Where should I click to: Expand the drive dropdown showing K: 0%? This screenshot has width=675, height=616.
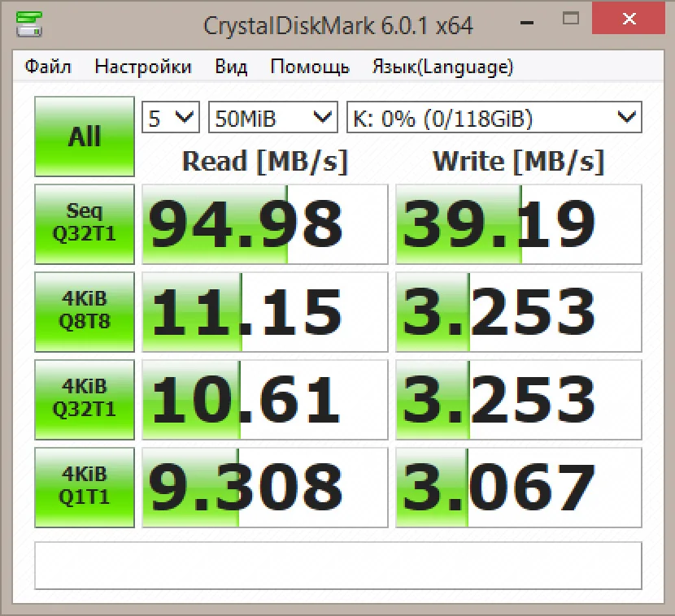tap(494, 117)
